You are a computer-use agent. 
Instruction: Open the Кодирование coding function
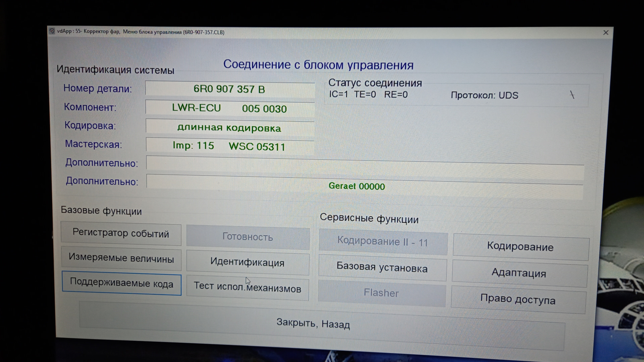pyautogui.click(x=521, y=247)
